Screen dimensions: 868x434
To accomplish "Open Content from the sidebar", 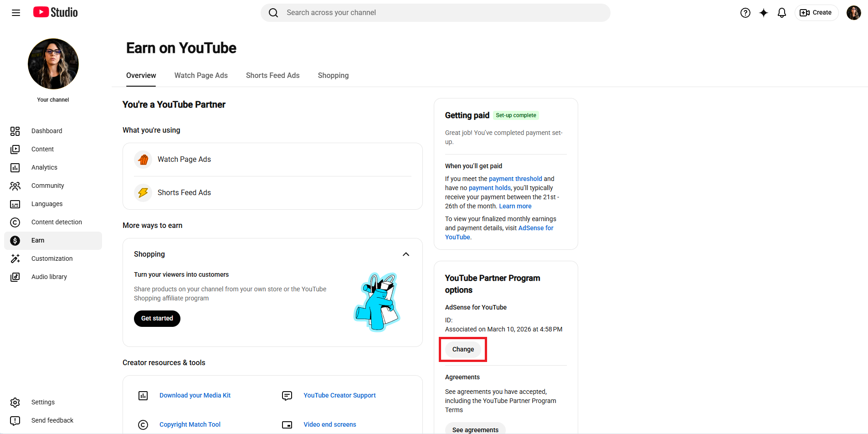I will click(x=53, y=150).
